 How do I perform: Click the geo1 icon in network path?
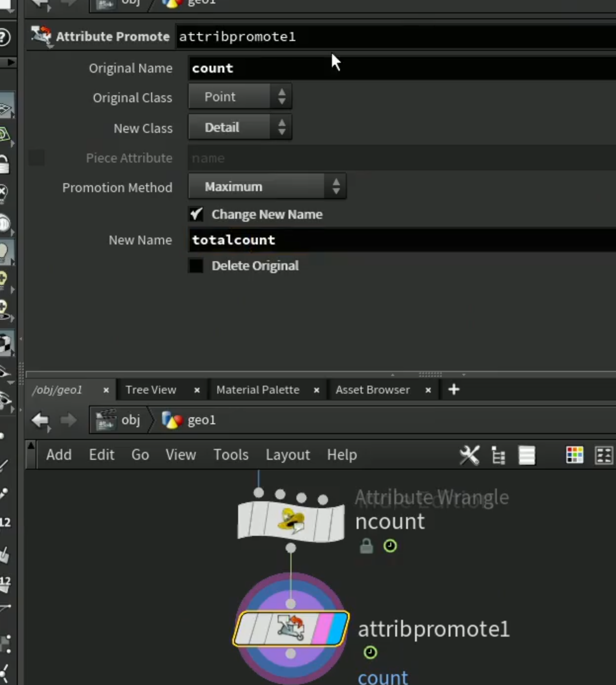tap(172, 420)
